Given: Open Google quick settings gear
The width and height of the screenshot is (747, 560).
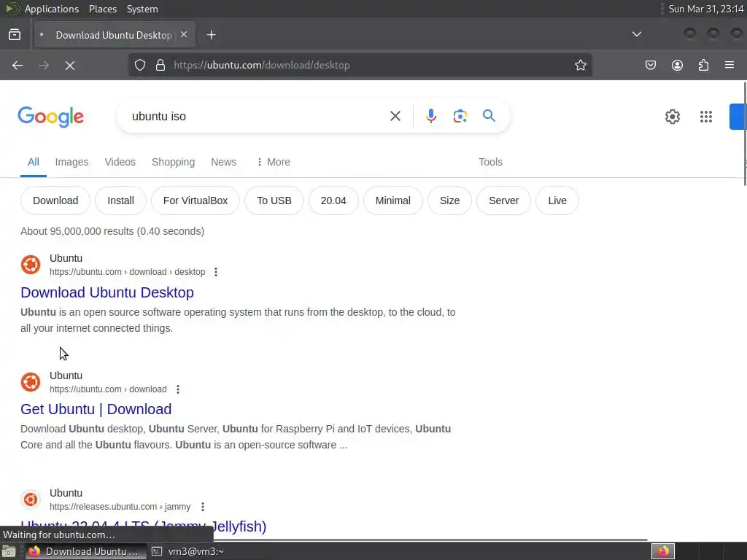Looking at the screenshot, I should point(672,117).
